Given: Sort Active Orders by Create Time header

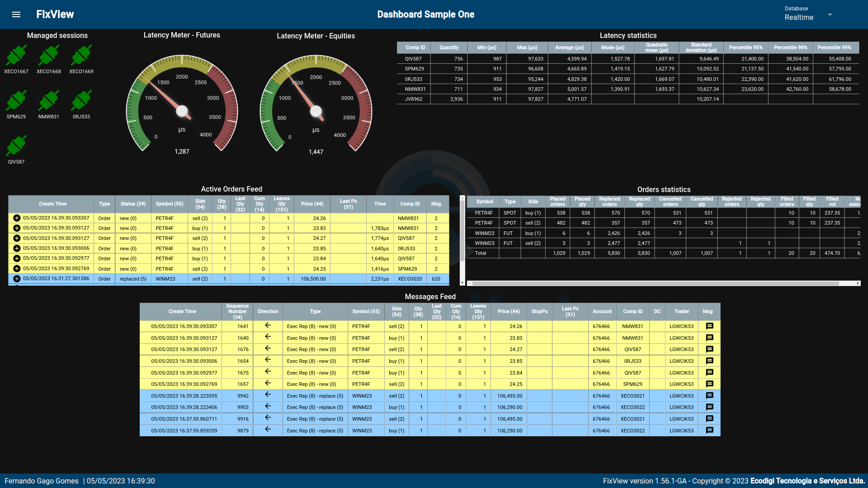Looking at the screenshot, I should click(x=52, y=204).
